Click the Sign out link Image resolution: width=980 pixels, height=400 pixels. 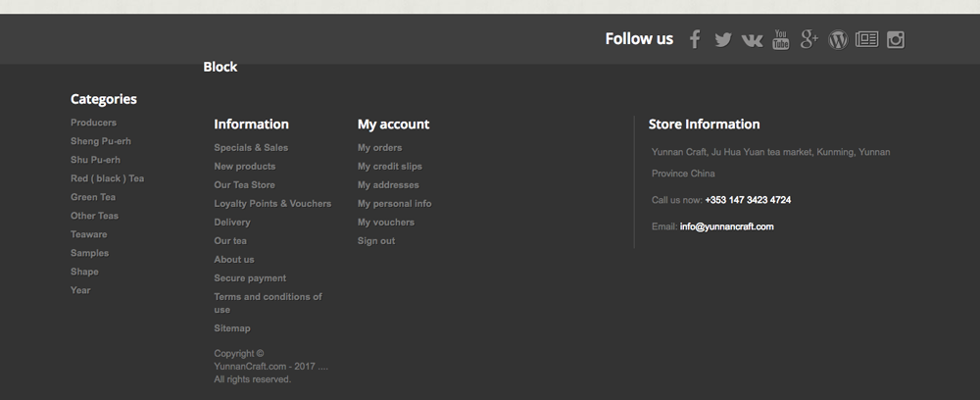click(x=376, y=241)
